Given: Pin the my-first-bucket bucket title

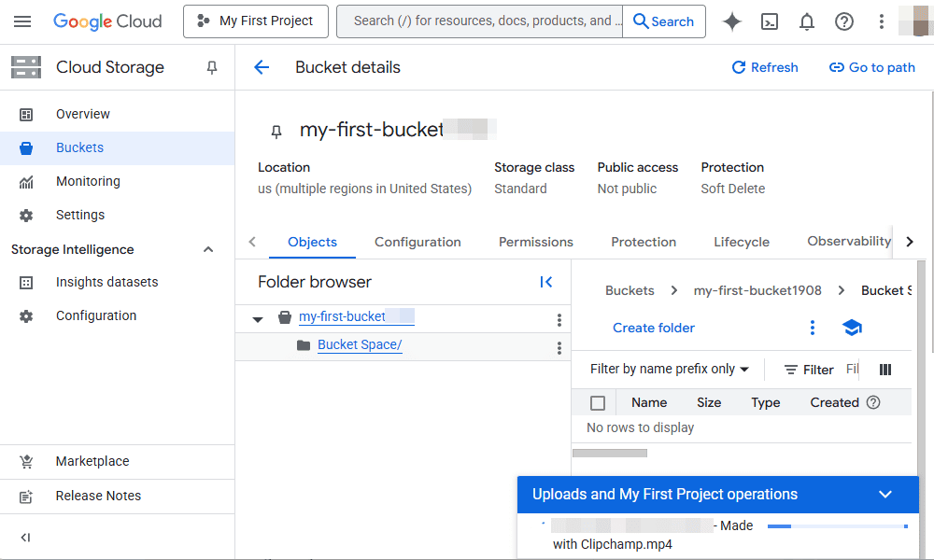Looking at the screenshot, I should click(x=276, y=132).
